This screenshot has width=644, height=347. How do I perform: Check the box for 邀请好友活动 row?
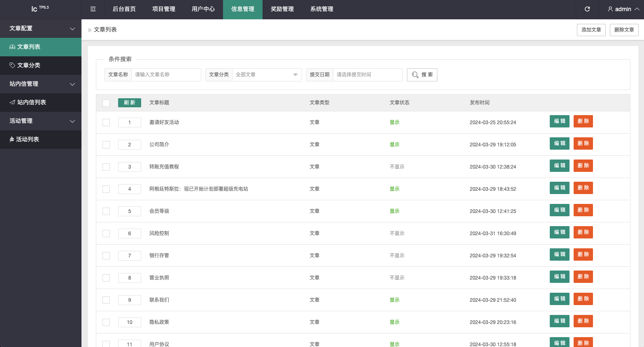106,123
